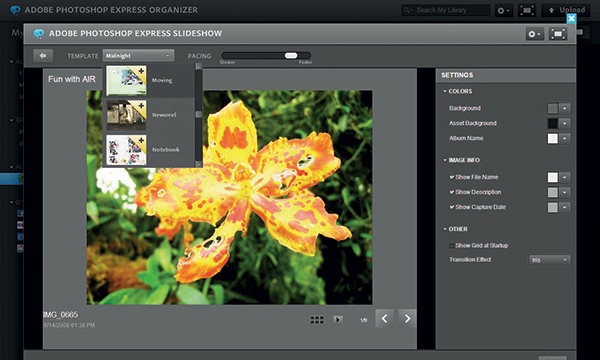This screenshot has height=360, width=600.
Task: Click the template list scrollbar thumb
Action: click(199, 114)
